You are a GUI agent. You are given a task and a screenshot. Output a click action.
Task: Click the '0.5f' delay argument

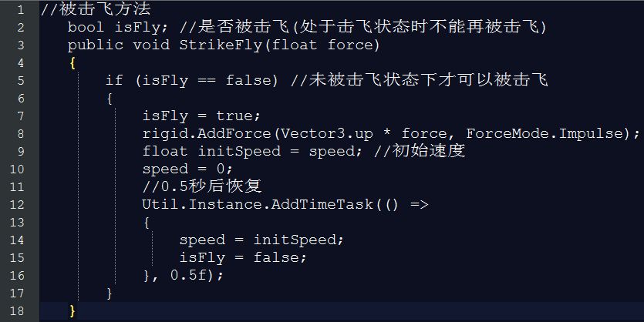188,275
